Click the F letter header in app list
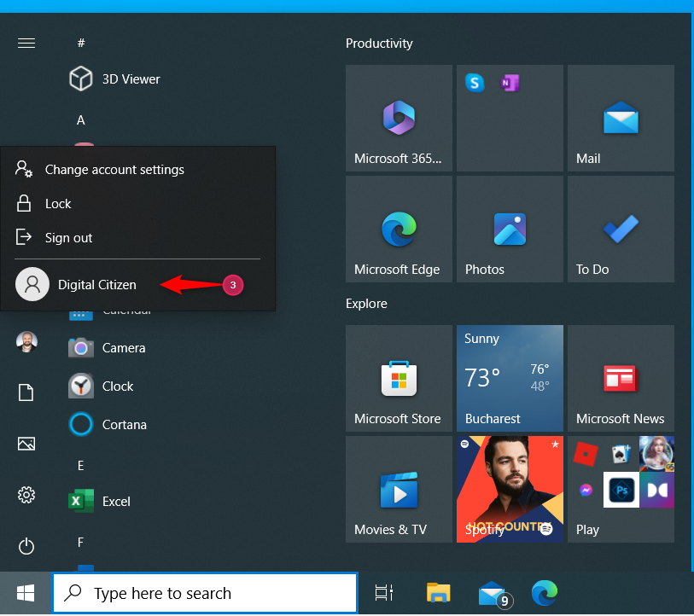The height and width of the screenshot is (616, 694). (x=80, y=542)
